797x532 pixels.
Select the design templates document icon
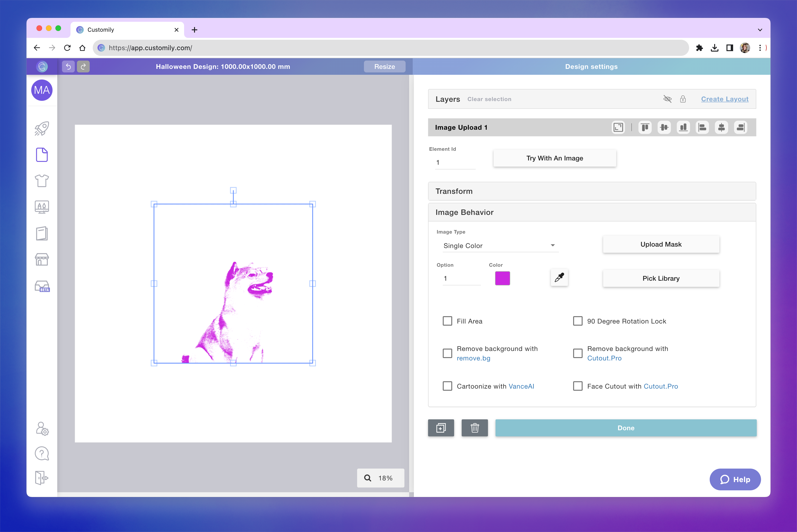42,155
